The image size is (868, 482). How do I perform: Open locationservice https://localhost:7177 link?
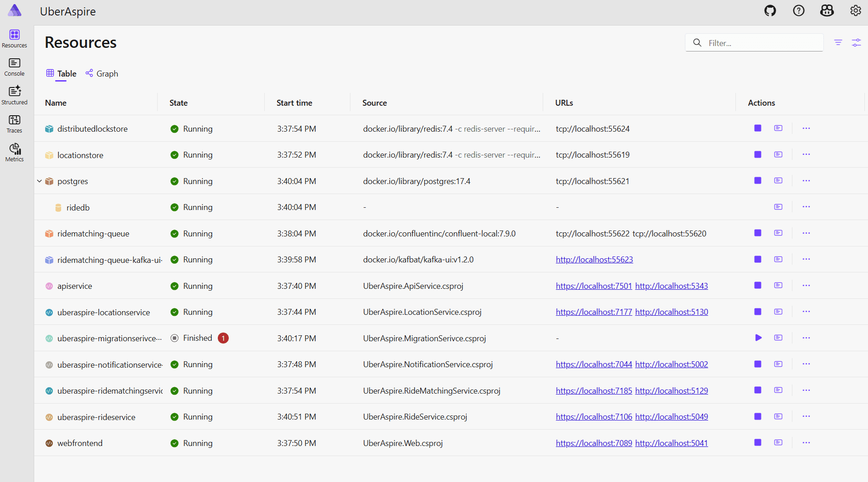tap(594, 312)
